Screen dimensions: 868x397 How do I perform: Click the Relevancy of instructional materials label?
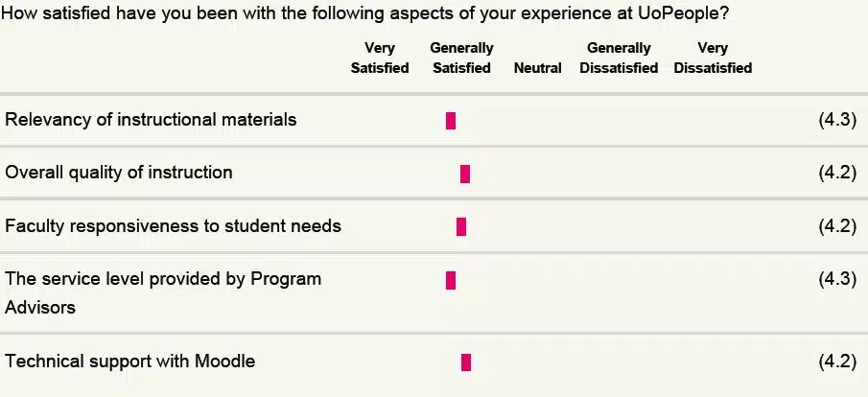click(x=151, y=120)
